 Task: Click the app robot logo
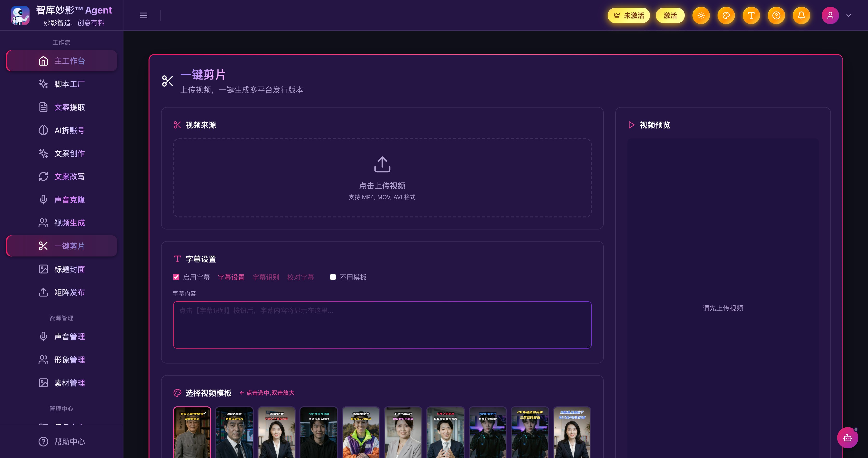pos(20,15)
